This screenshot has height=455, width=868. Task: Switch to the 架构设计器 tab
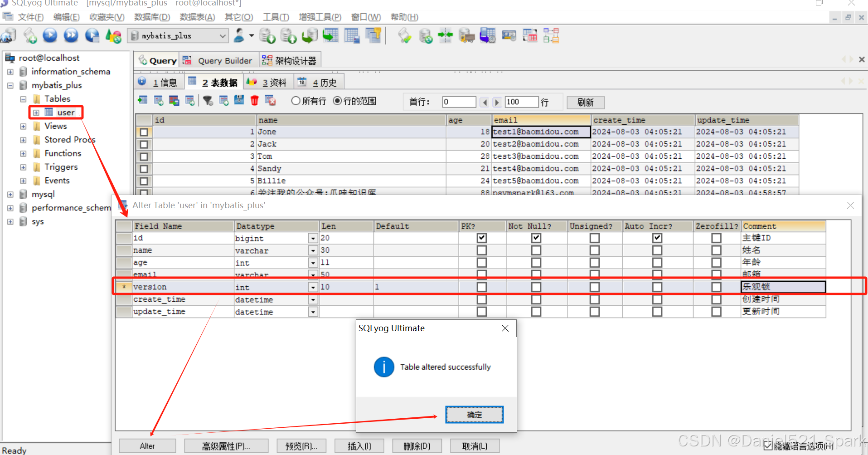pyautogui.click(x=289, y=60)
